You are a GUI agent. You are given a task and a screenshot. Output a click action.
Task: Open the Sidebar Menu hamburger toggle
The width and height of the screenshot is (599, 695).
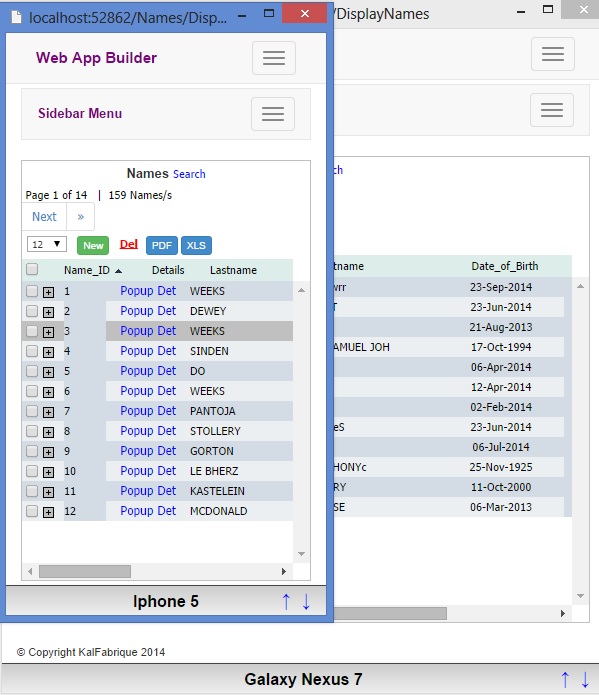(x=273, y=114)
